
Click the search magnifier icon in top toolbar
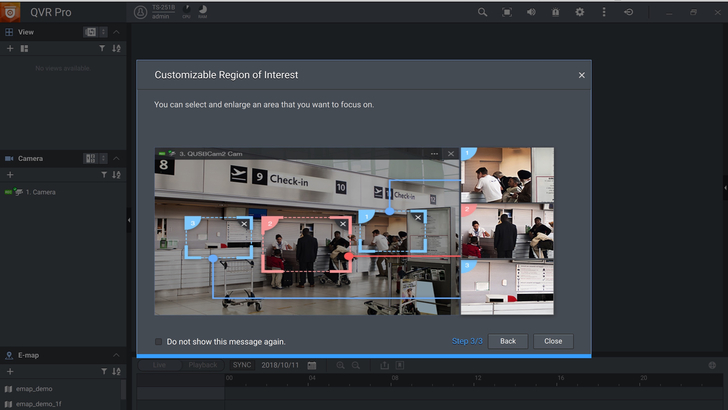482,12
